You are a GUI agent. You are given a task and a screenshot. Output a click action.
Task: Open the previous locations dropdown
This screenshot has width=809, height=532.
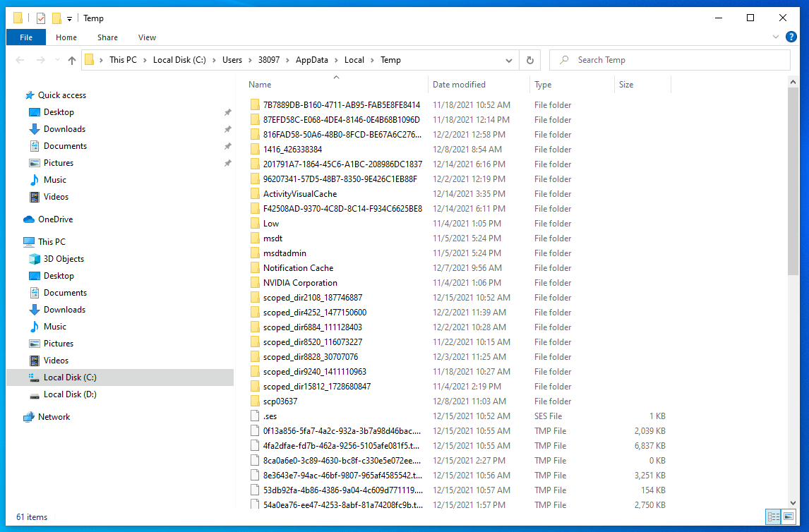click(x=509, y=60)
